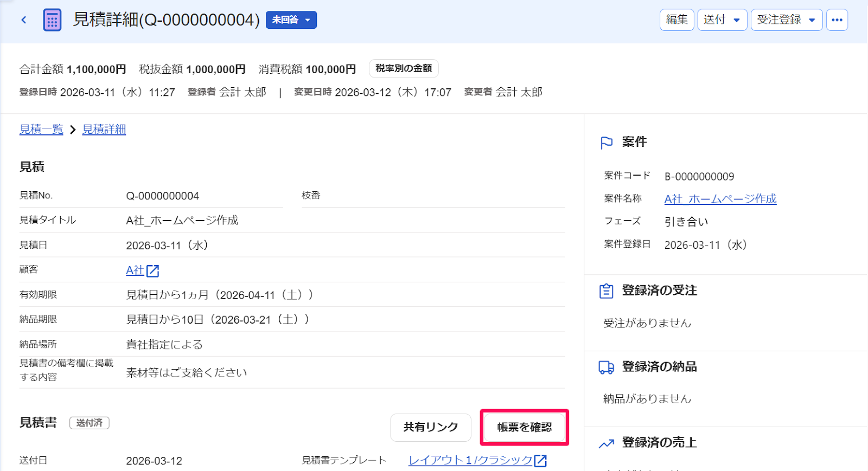Click the external link icon beside A社
This screenshot has width=868, height=471.
pos(153,270)
